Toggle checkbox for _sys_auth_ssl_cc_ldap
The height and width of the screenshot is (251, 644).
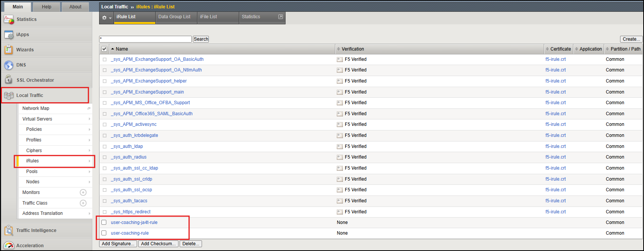point(104,168)
